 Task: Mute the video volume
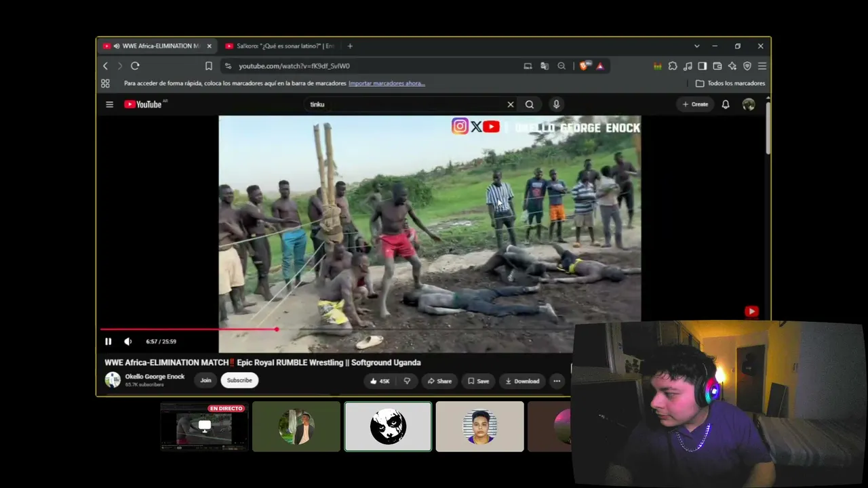[127, 342]
